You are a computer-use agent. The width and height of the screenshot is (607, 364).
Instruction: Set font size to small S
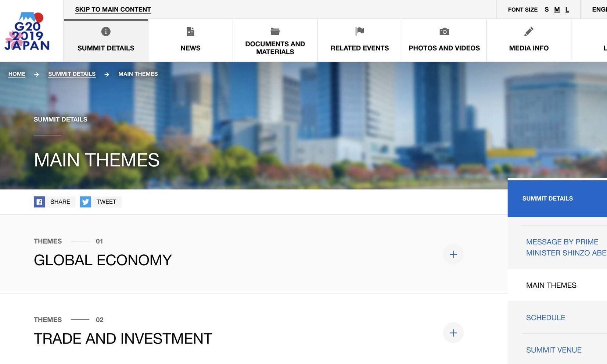click(546, 10)
